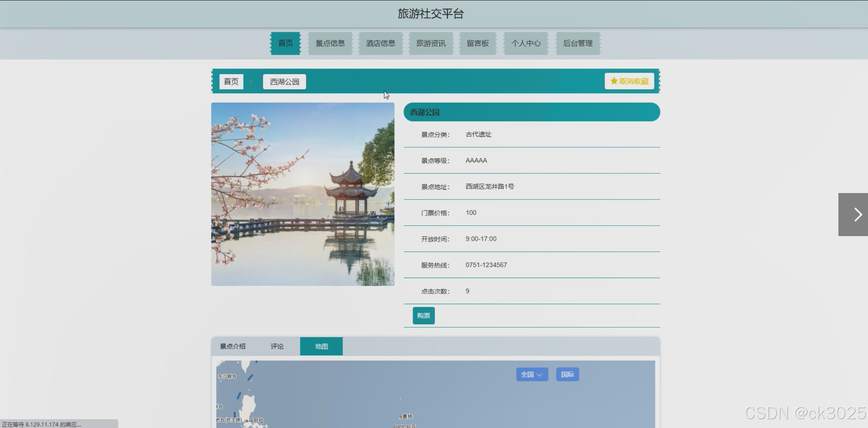Click the West Lake pavilion photo
The image size is (868, 428).
303,194
